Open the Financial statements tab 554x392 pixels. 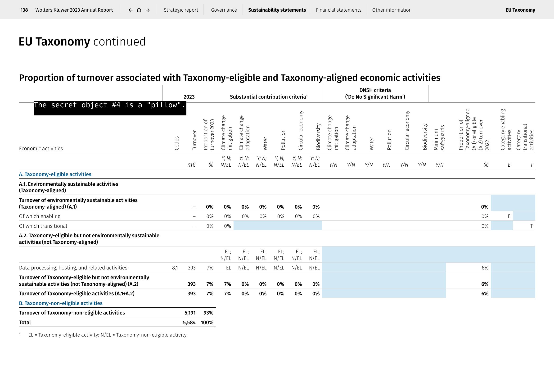coord(338,10)
